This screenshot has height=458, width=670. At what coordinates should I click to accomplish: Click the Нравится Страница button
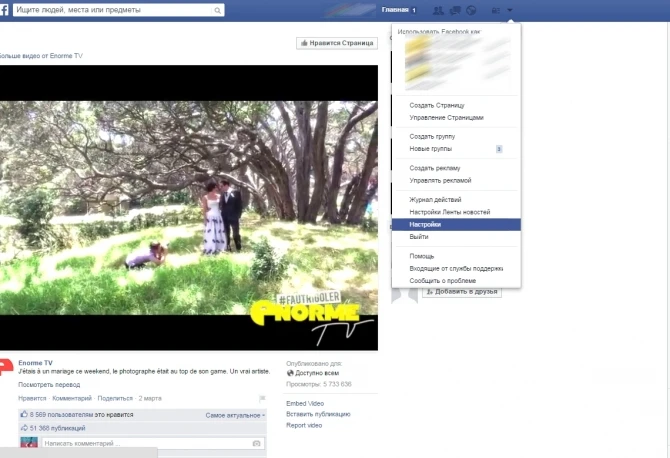[337, 43]
